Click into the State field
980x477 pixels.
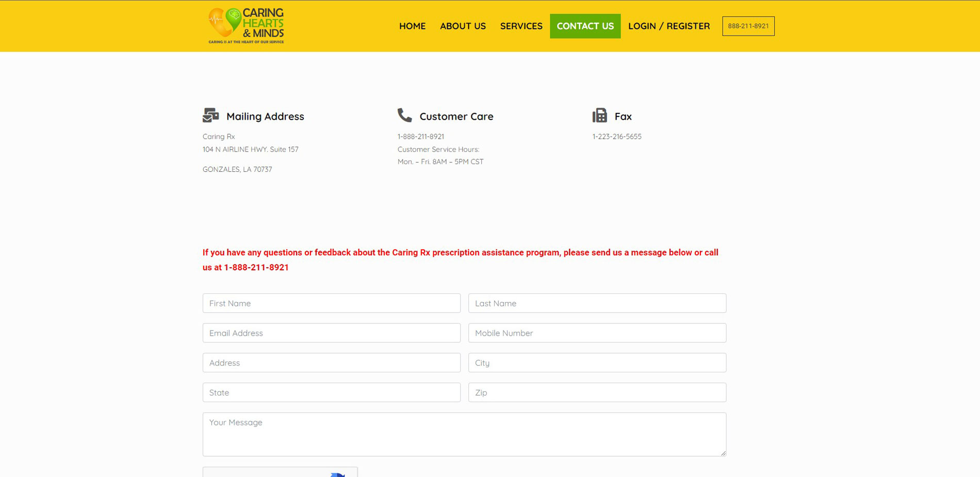[x=331, y=392]
